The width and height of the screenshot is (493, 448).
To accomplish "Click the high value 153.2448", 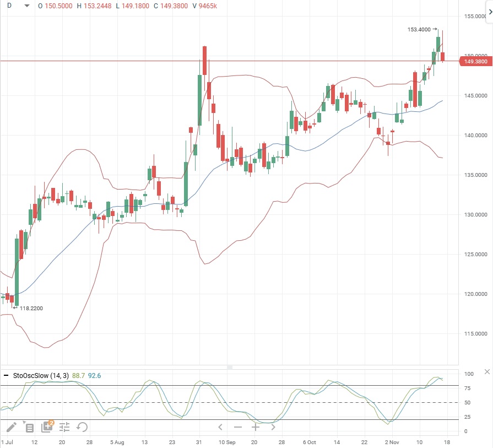I will coord(97,6).
